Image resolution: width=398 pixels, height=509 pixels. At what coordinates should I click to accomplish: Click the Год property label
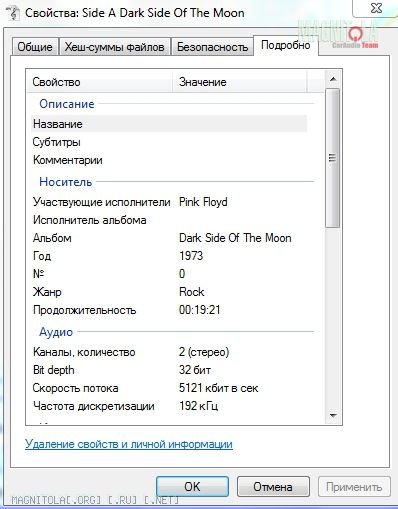tap(42, 256)
